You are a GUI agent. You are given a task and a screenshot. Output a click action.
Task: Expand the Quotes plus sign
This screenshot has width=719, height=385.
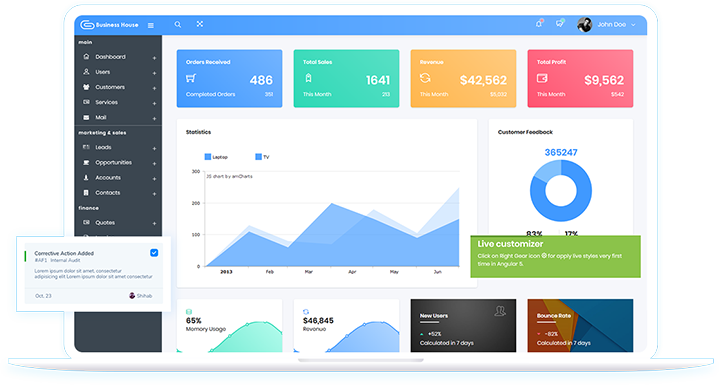coord(154,224)
